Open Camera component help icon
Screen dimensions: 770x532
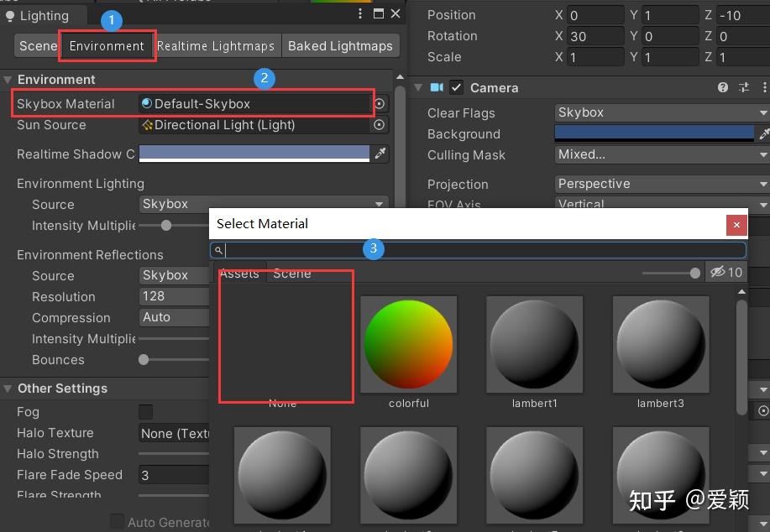click(x=721, y=88)
